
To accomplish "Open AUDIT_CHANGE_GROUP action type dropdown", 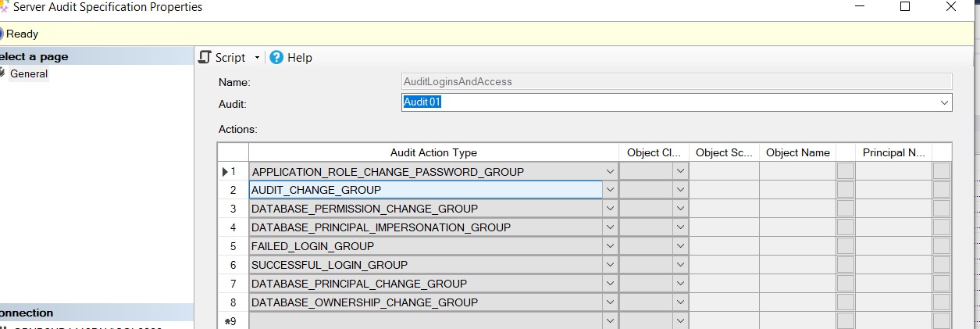I will [610, 190].
